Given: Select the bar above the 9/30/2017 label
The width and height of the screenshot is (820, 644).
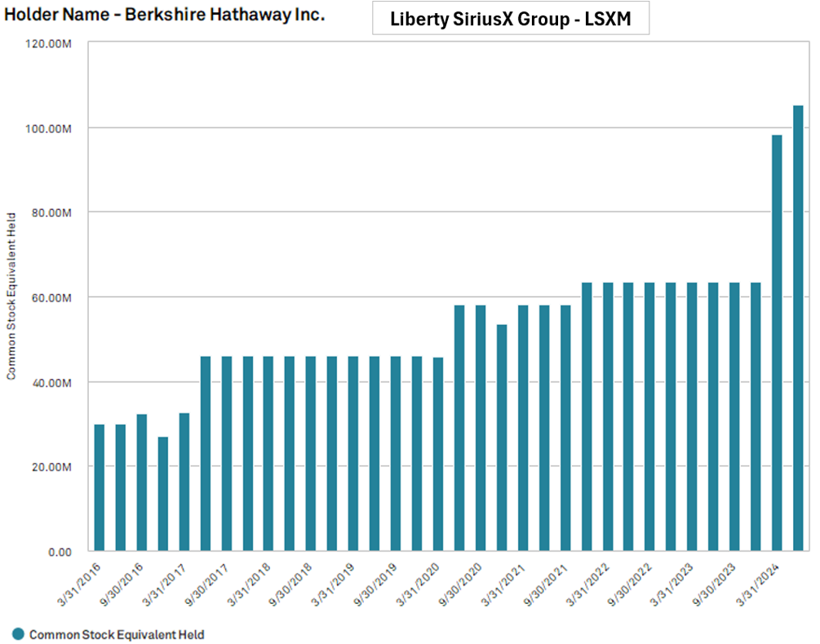Looking at the screenshot, I should (x=227, y=454).
